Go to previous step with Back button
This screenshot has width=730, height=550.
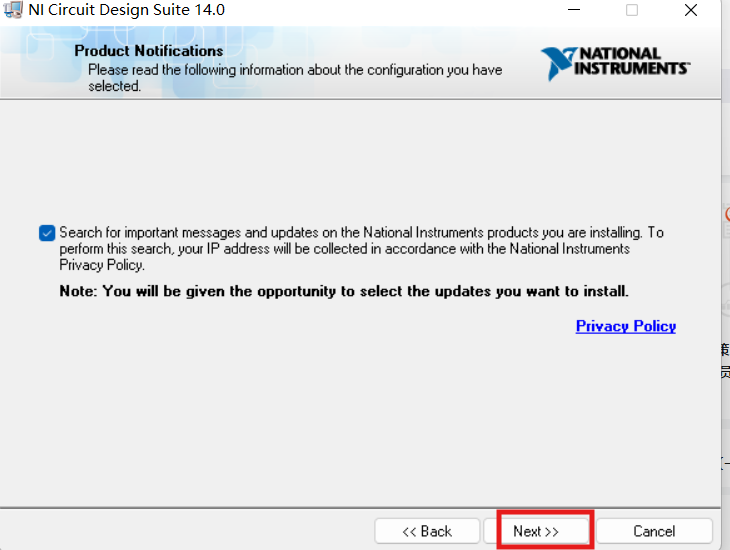tap(427, 531)
